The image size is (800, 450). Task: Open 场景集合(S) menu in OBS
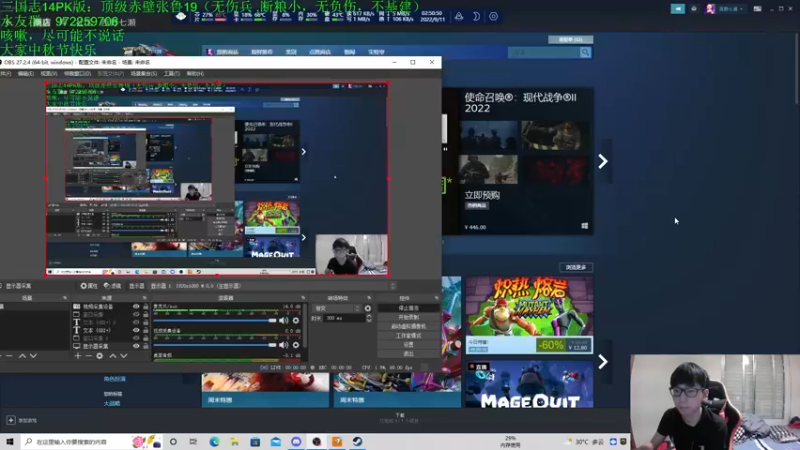(144, 74)
